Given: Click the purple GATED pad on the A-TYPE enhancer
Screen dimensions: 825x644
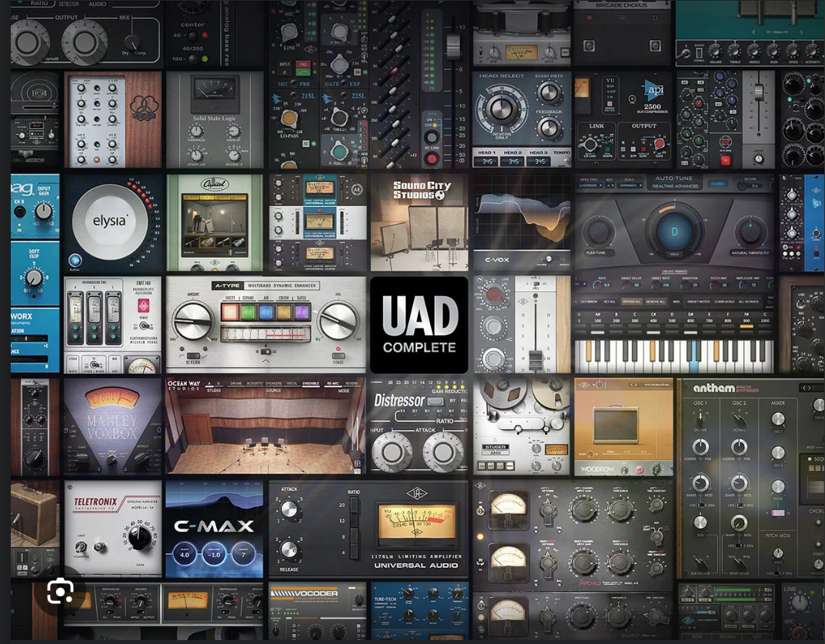Looking at the screenshot, I should tap(301, 312).
